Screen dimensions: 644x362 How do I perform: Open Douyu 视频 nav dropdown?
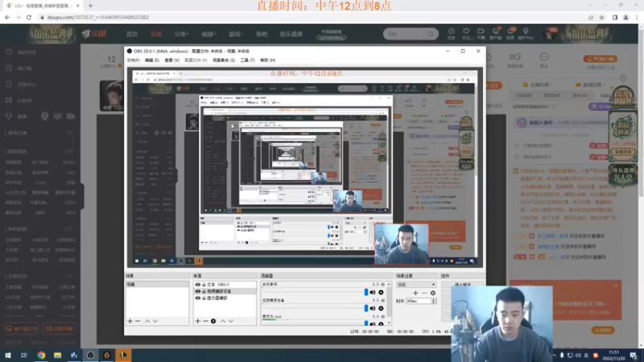pos(208,34)
